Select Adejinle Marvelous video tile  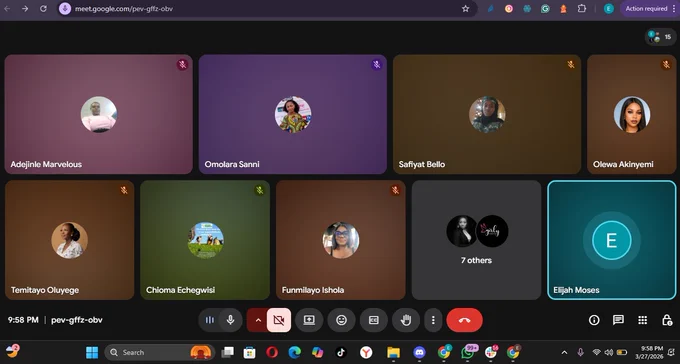(x=98, y=114)
